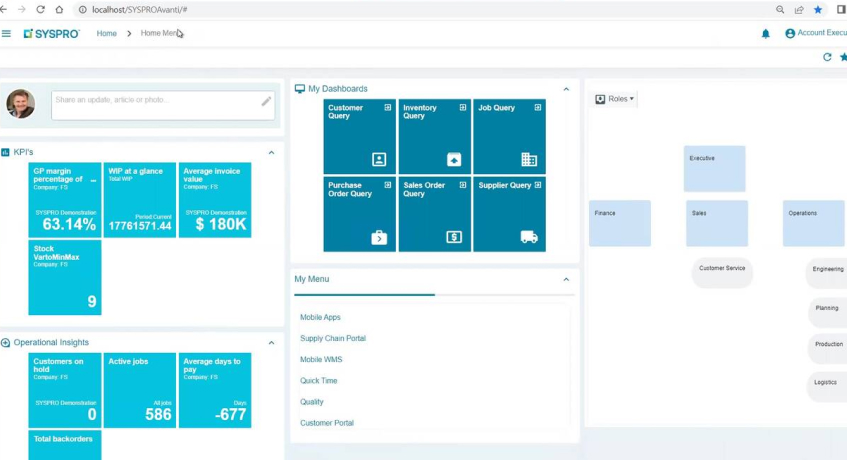This screenshot has height=460, width=847.
Task: Open the Inventory Query dashboard tile
Action: click(434, 136)
